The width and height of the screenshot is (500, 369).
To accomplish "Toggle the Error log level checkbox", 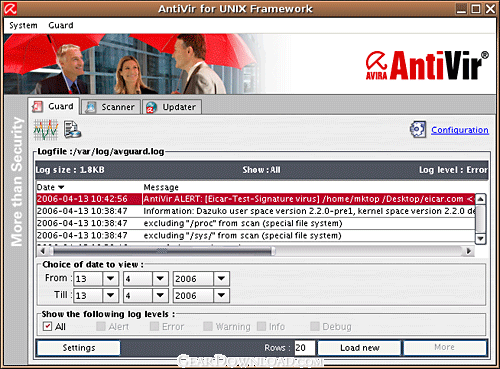I will click(154, 326).
